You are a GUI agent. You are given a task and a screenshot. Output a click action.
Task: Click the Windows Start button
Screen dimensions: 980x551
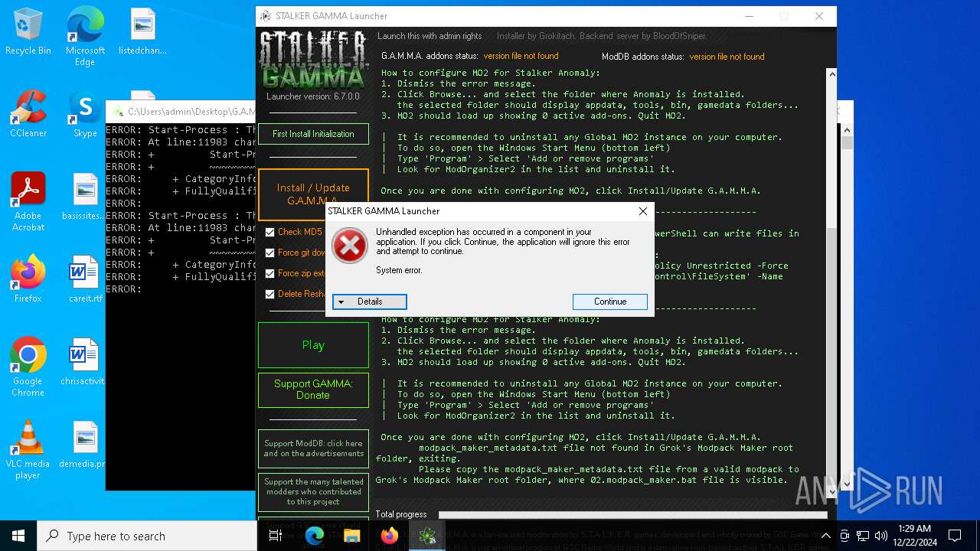point(18,536)
